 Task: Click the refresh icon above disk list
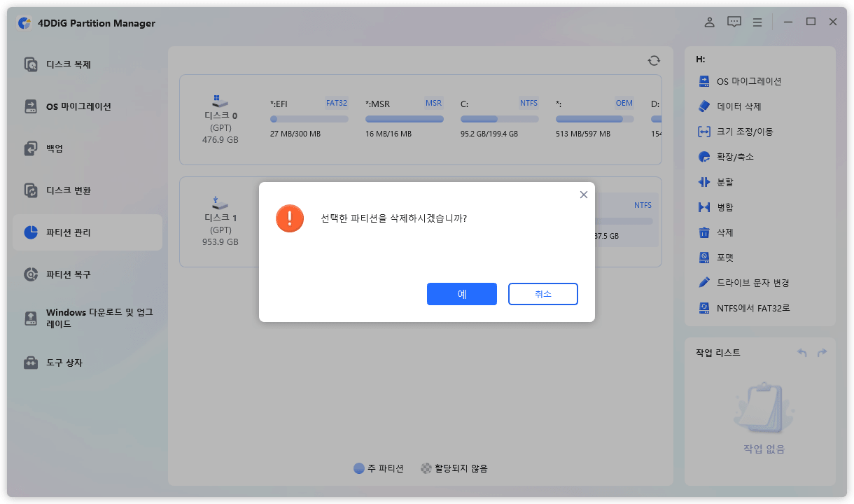pyautogui.click(x=653, y=60)
